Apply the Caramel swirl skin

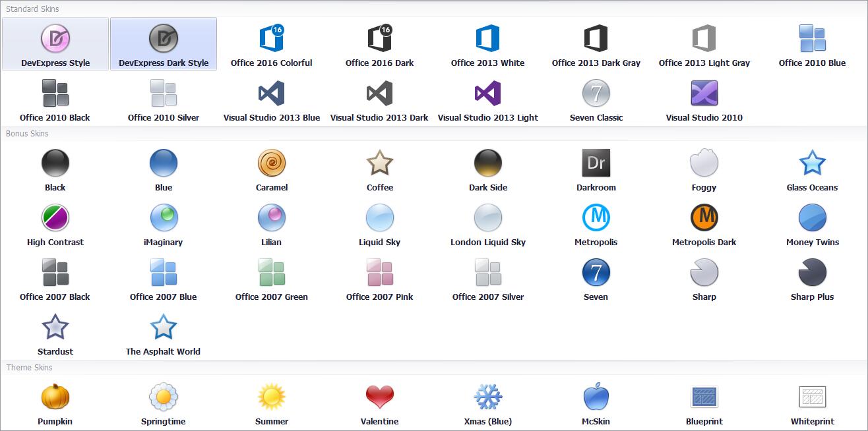[x=271, y=163]
